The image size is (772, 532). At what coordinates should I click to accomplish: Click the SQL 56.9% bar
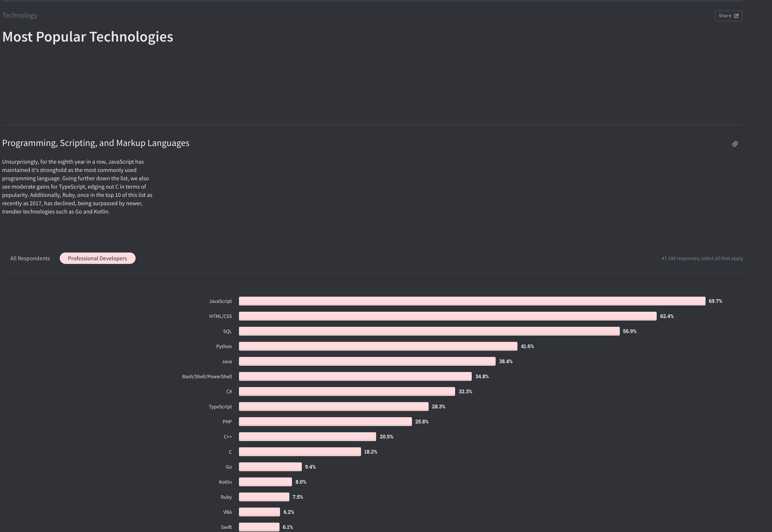coord(429,331)
